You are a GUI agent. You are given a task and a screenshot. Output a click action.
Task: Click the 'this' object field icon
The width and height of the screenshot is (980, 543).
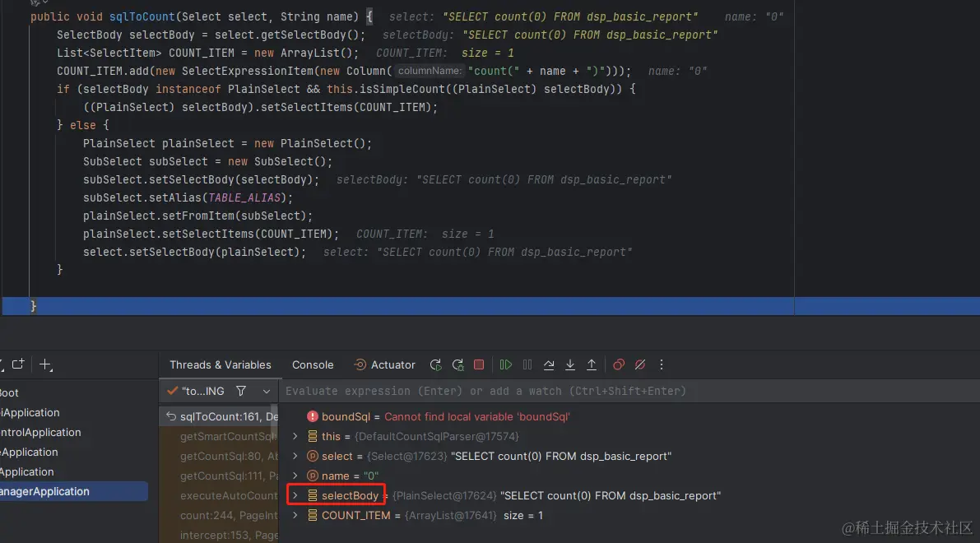coord(313,436)
